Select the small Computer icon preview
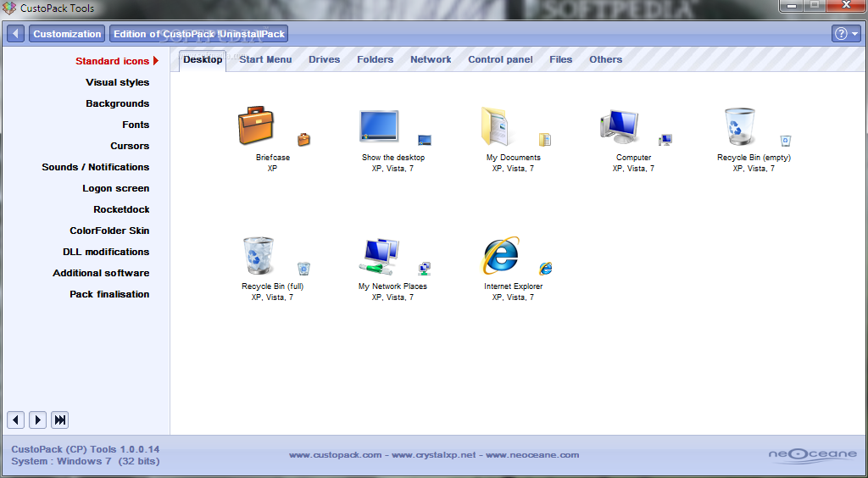 [x=665, y=140]
